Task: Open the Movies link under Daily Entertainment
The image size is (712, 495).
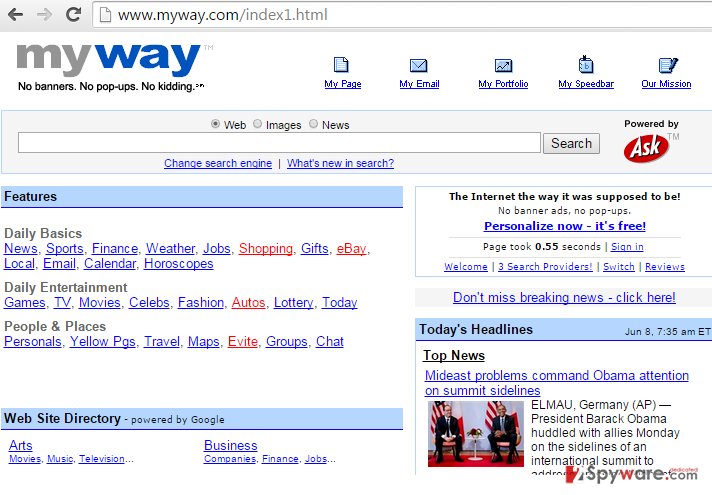Action: coord(99,303)
